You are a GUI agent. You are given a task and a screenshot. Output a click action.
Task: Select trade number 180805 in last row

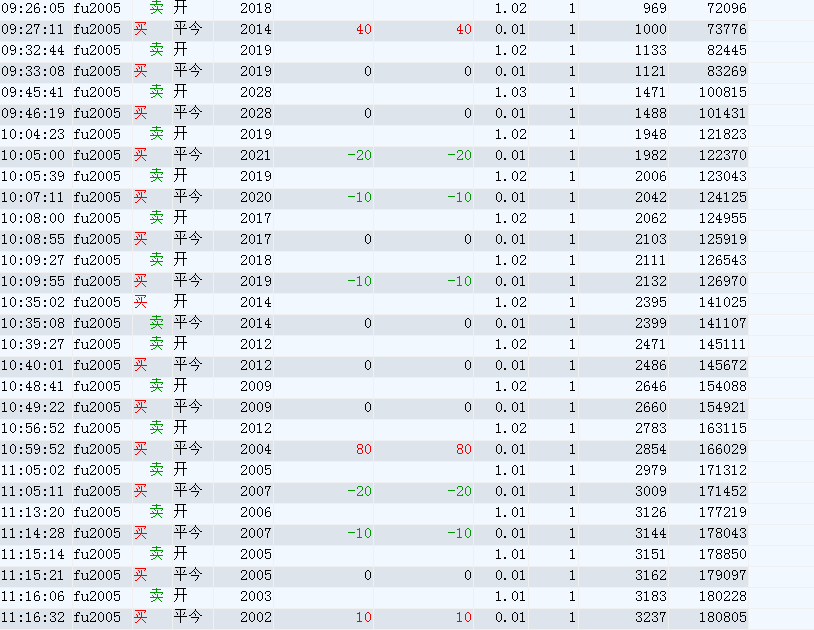(725, 617)
